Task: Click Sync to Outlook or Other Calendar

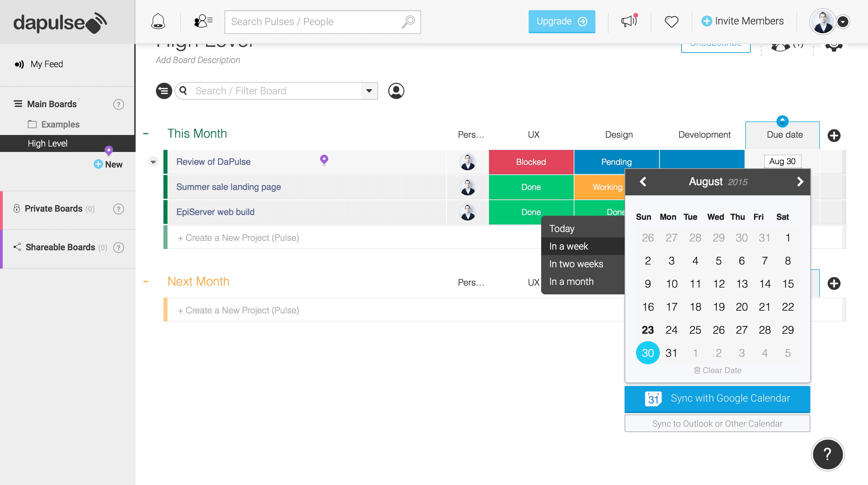Action: click(717, 424)
